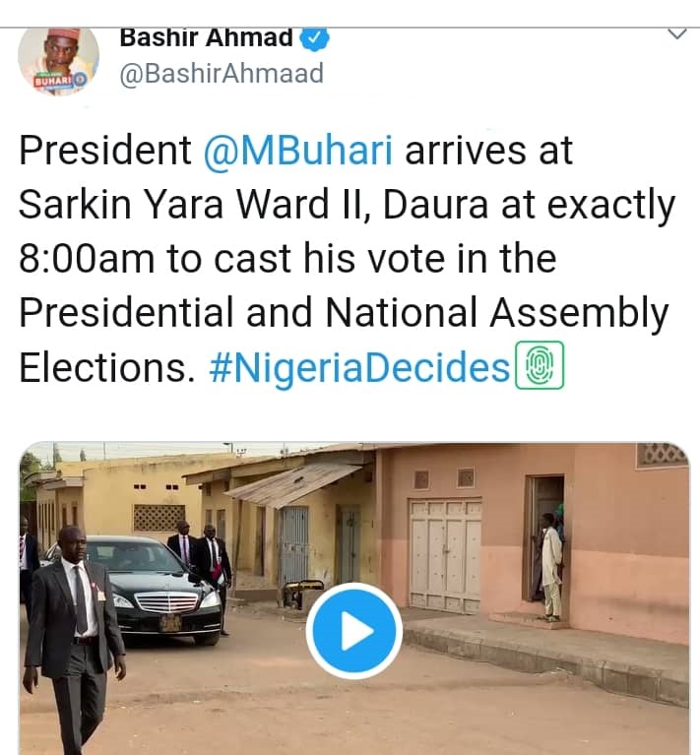Click the yellow generator in the video
This screenshot has width=700, height=755.
coord(301,596)
